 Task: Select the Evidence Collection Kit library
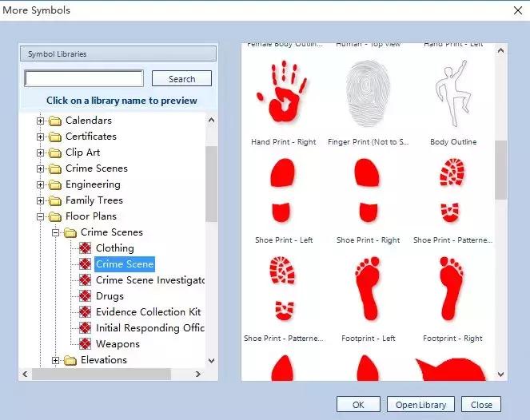[x=148, y=312]
